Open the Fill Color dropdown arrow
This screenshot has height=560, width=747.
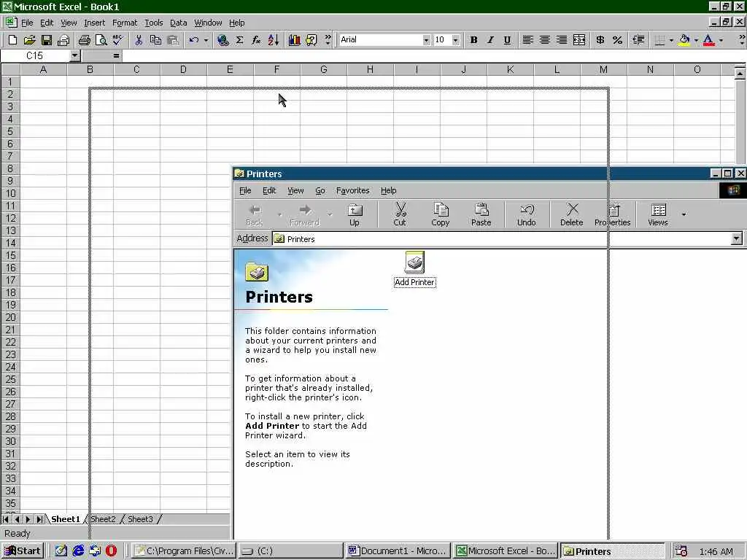coord(696,40)
